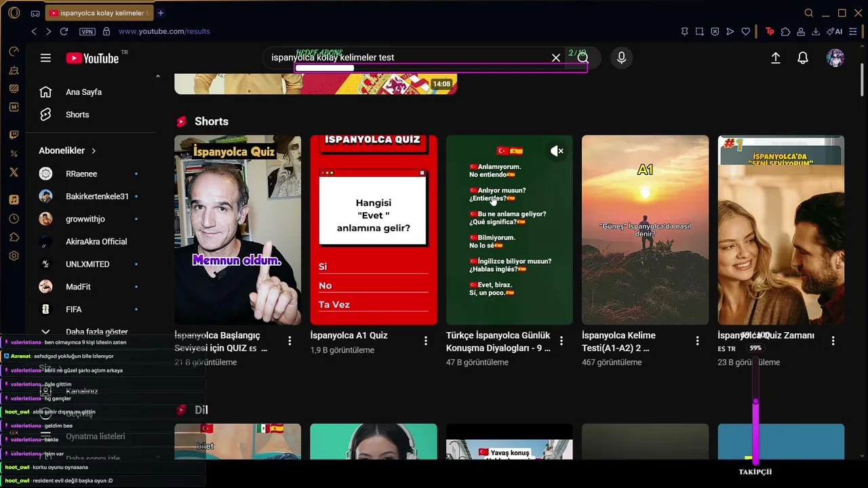Click the pinboard pin icon in toolbar
Viewport: 868px width, 488px height.
click(685, 31)
